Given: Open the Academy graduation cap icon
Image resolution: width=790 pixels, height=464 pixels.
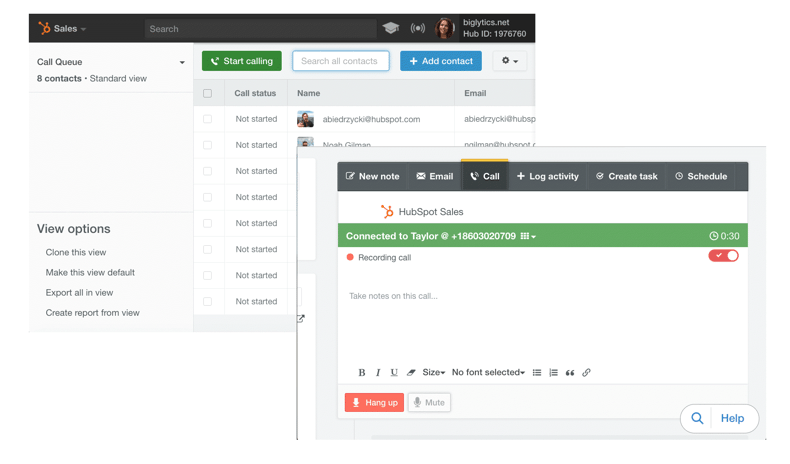Looking at the screenshot, I should point(390,28).
